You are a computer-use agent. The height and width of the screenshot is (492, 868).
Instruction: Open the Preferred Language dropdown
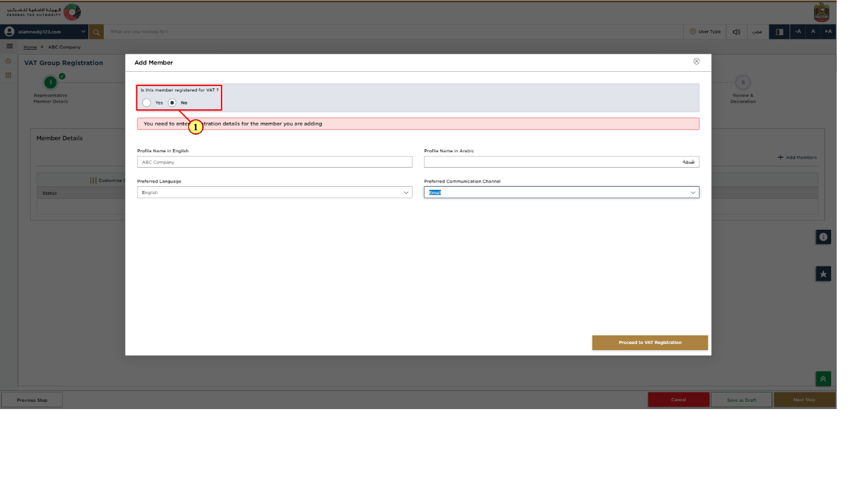click(274, 192)
